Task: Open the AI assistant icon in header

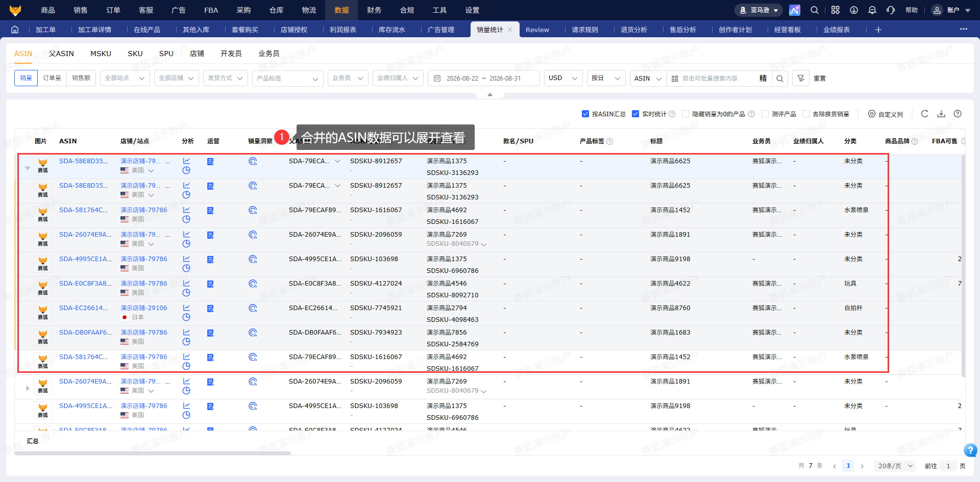Action: point(795,10)
